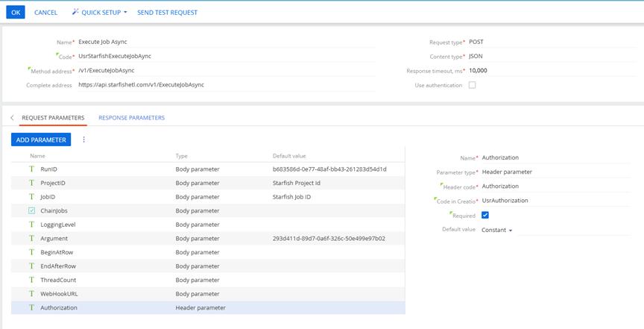This screenshot has width=644, height=329.
Task: Select the LoggingLevel parameter name
Action: [x=58, y=225]
